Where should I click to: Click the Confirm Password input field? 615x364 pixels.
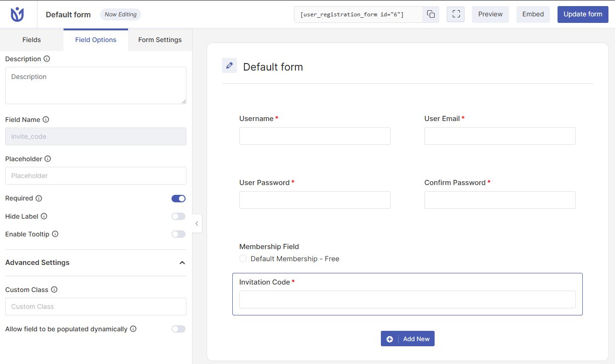pos(500,200)
